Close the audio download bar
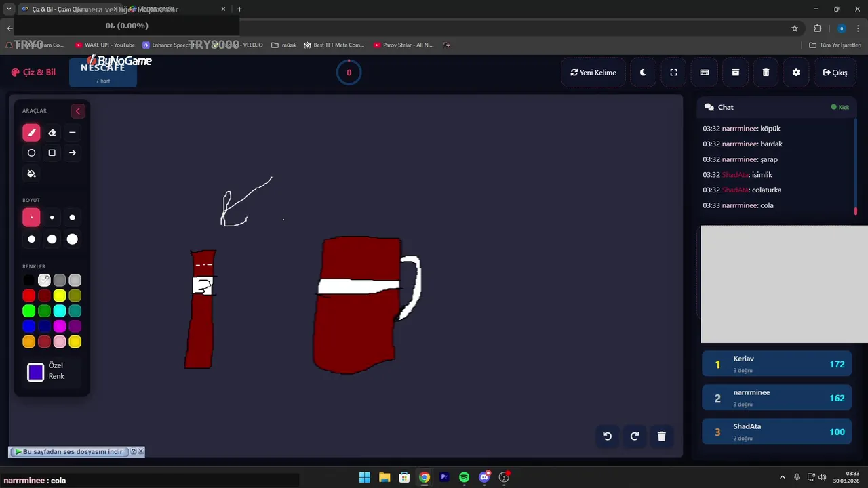Viewport: 868px width, 488px height. click(141, 452)
